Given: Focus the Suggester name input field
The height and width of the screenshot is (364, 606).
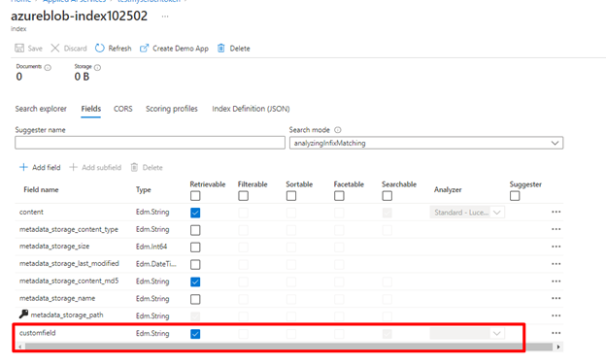Looking at the screenshot, I should tap(150, 143).
